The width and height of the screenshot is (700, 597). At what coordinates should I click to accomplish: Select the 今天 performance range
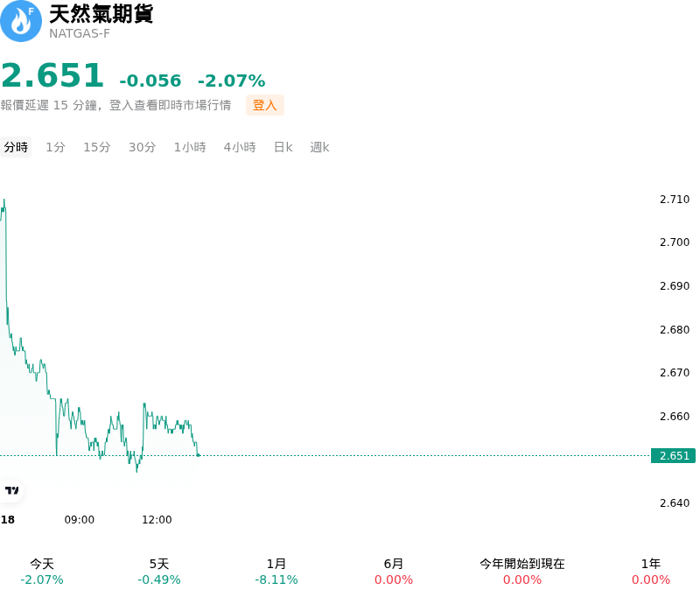tap(42, 572)
